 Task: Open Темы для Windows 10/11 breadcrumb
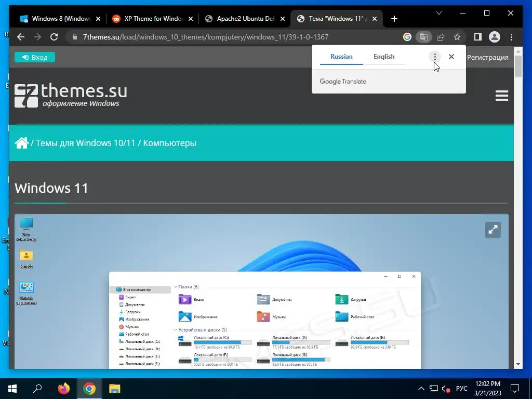tap(86, 143)
